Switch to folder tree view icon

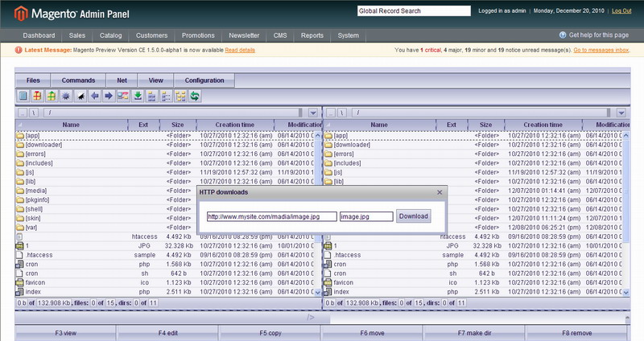(x=180, y=96)
